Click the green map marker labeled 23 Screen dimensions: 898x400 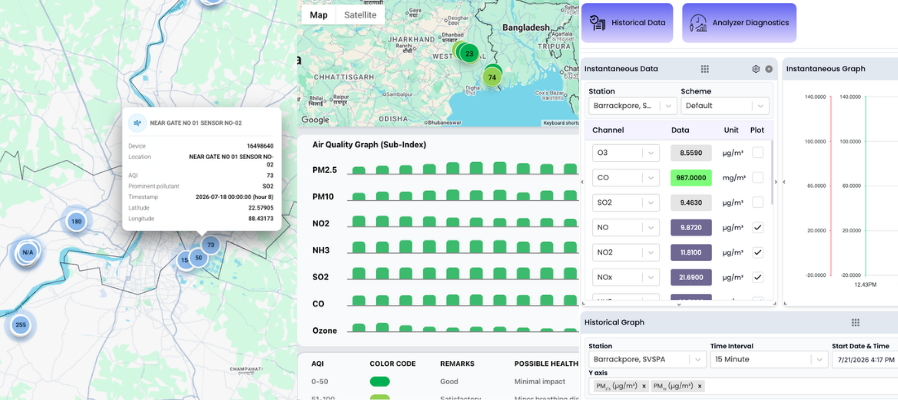coord(470,54)
